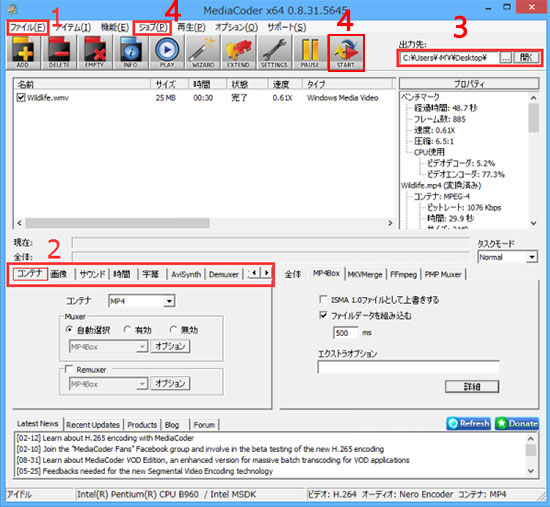
Task: Launch the WIZARD wand icon
Action: pos(203,53)
